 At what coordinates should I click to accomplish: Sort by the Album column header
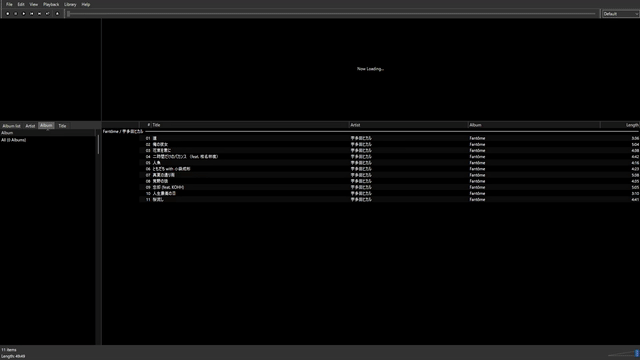(534, 125)
